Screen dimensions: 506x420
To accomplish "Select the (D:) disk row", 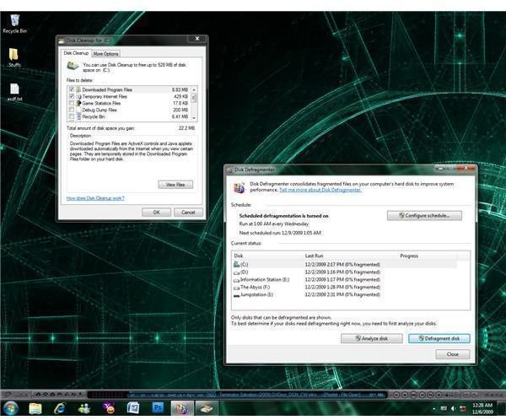I will pyautogui.click(x=345, y=272).
